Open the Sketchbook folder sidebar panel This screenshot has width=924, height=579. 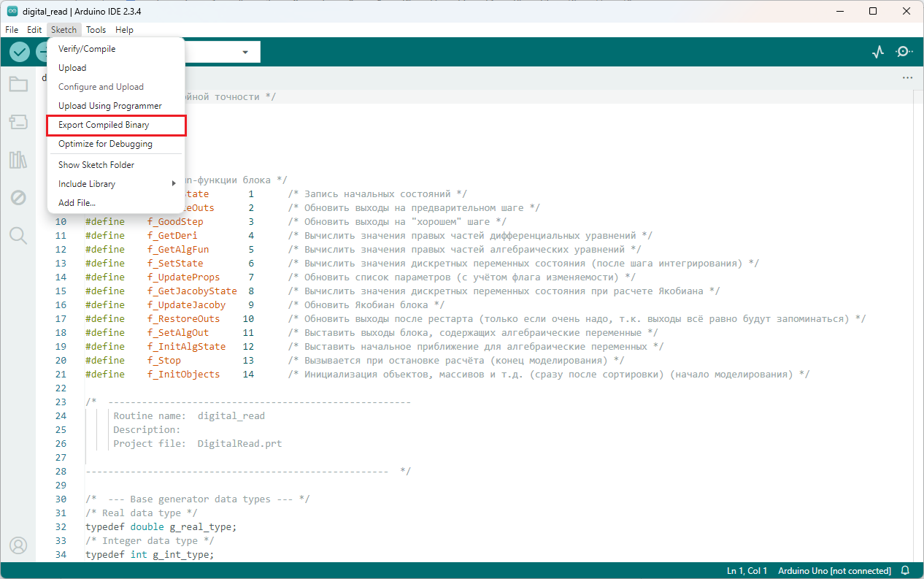click(18, 84)
